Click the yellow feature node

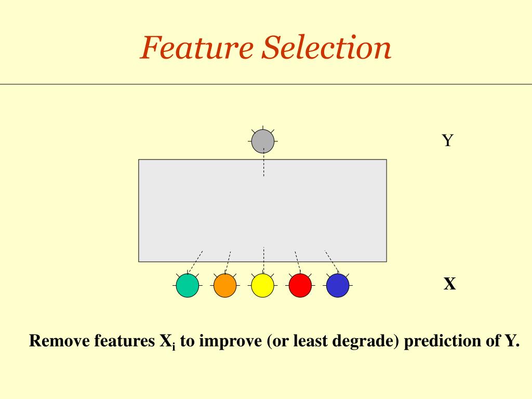262,286
